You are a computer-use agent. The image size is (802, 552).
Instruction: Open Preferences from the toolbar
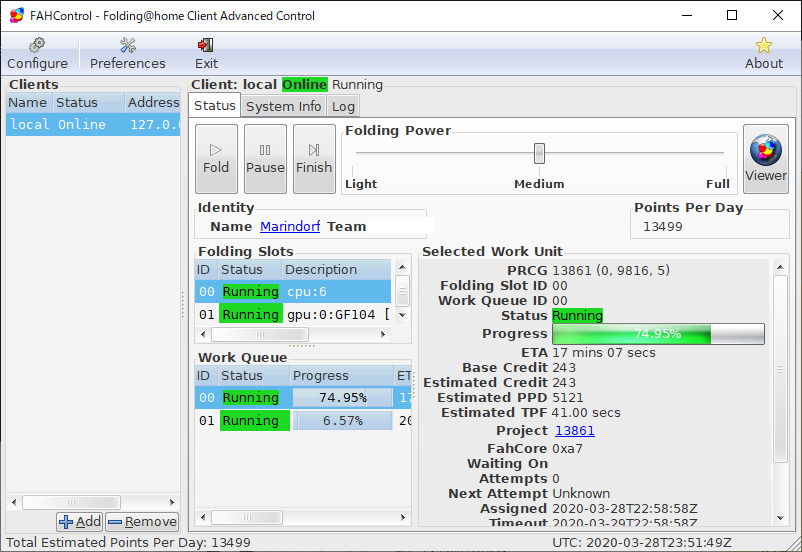(x=127, y=53)
